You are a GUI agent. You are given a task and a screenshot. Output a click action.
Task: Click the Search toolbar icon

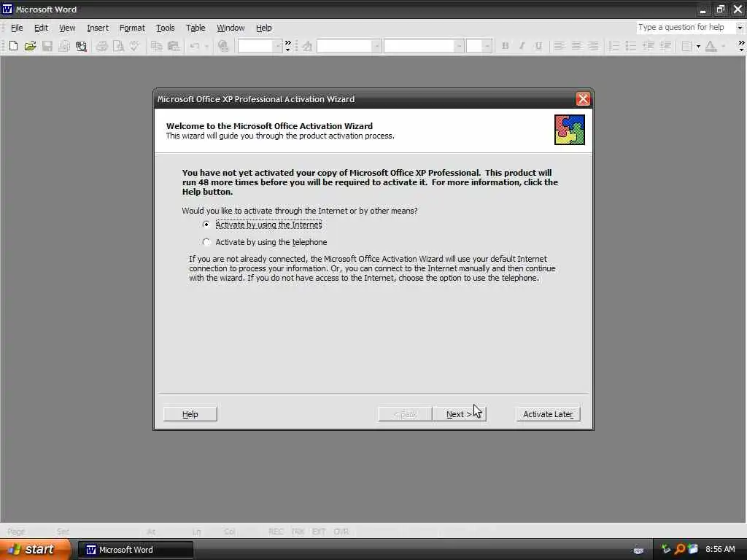click(82, 46)
